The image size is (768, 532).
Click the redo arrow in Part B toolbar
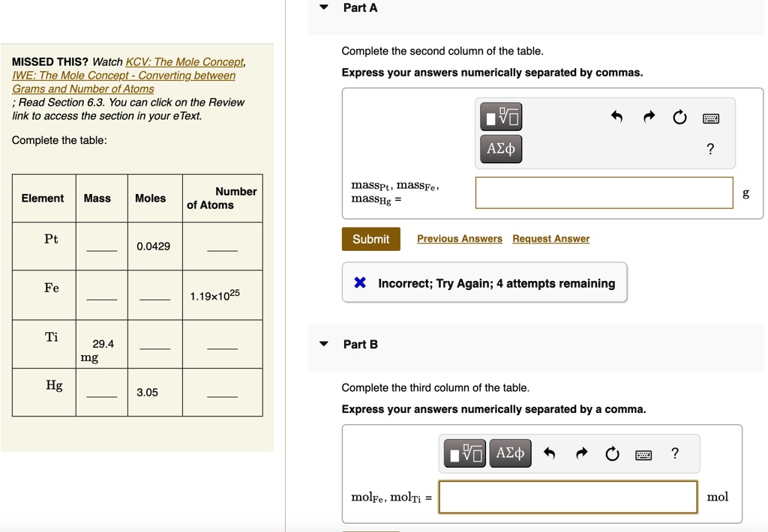pos(581,453)
